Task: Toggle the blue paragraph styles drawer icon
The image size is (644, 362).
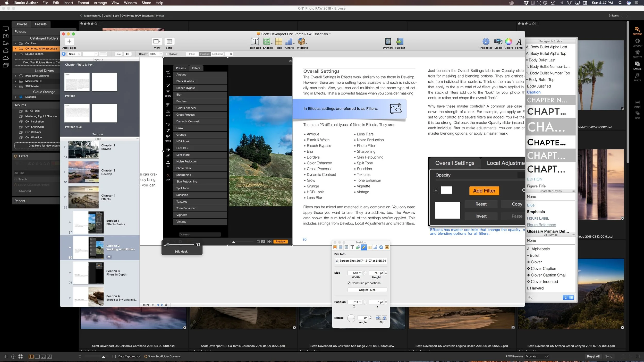Action: (x=64, y=54)
